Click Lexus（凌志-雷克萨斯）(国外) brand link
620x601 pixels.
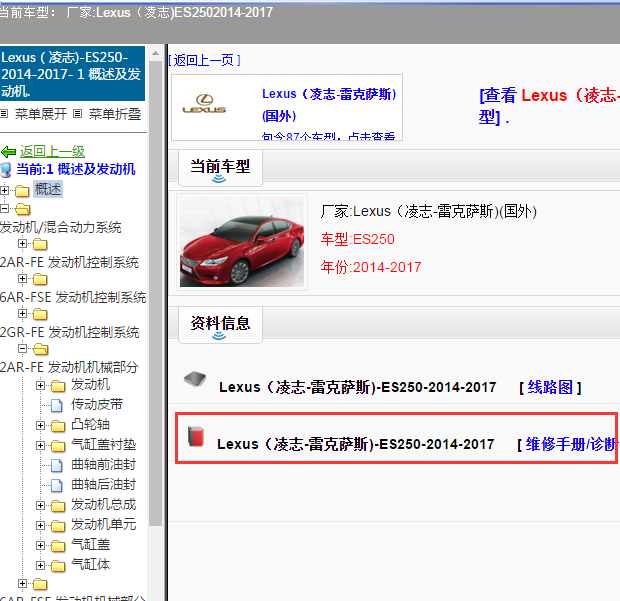pos(329,105)
